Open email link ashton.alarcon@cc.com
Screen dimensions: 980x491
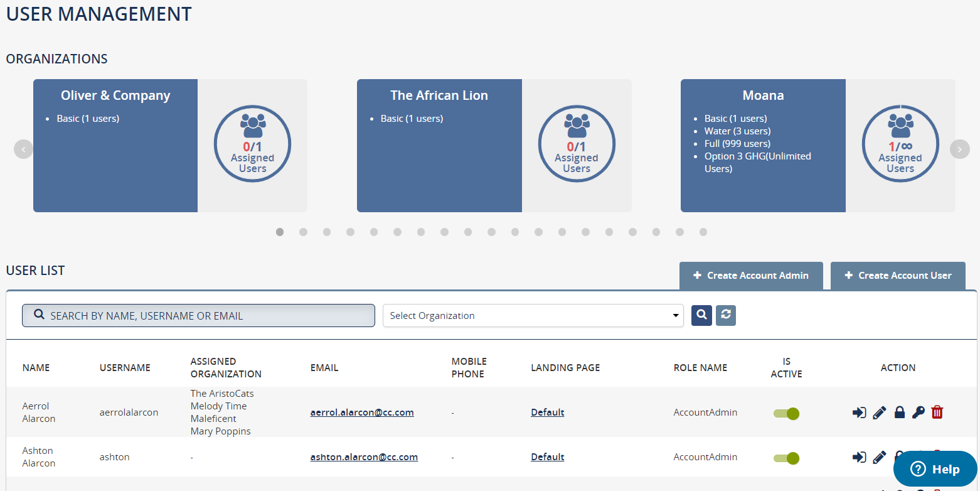tap(364, 457)
